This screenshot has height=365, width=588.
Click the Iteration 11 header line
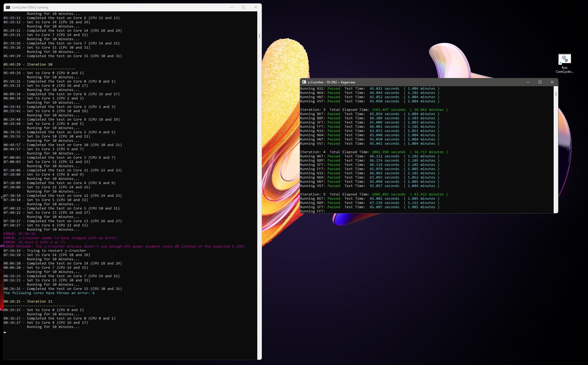28,302
